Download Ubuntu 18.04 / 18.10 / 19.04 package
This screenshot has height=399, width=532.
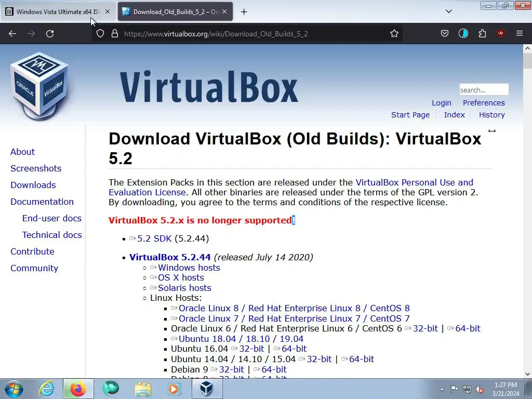point(241,339)
